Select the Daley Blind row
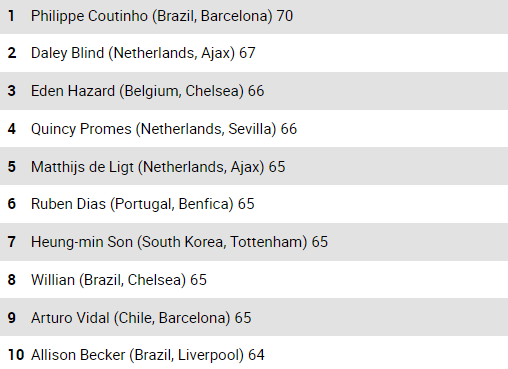The image size is (508, 369). click(254, 53)
